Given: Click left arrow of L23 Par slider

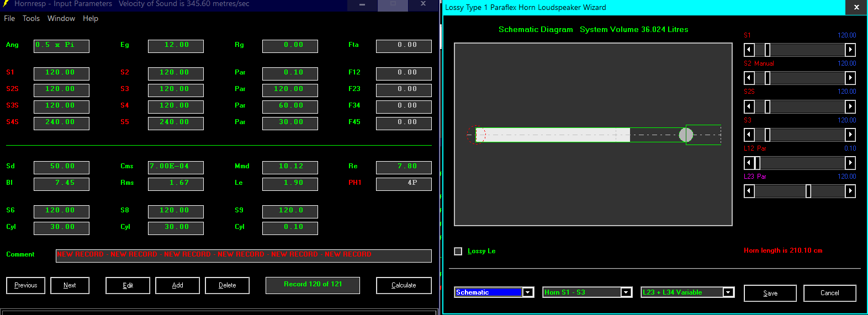Looking at the screenshot, I should (749, 191).
